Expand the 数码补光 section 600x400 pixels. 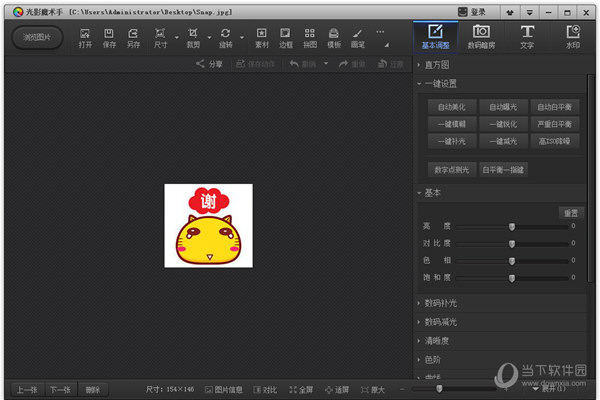click(441, 303)
